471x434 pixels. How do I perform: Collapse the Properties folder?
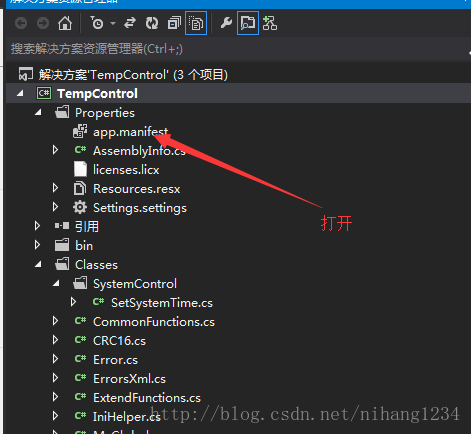[38, 113]
